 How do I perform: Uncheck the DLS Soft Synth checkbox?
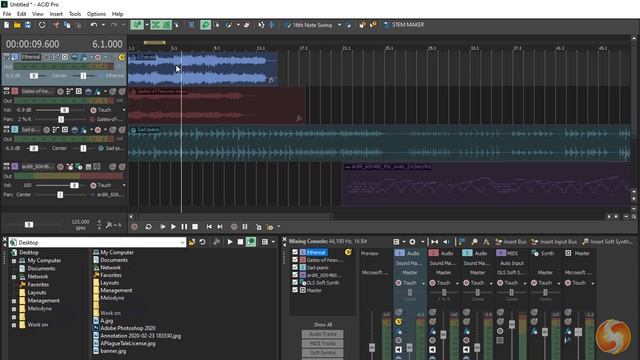click(x=295, y=282)
